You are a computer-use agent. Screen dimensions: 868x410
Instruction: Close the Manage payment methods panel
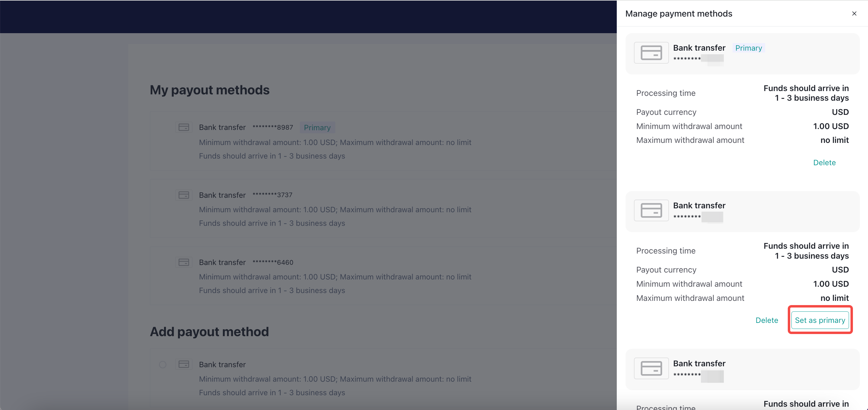click(x=854, y=14)
